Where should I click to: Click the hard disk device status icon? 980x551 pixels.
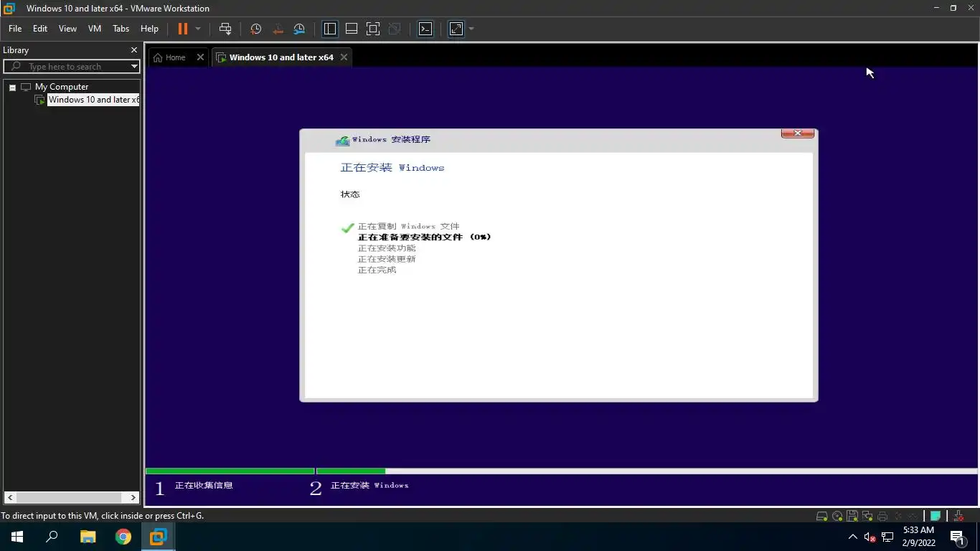coord(822,516)
